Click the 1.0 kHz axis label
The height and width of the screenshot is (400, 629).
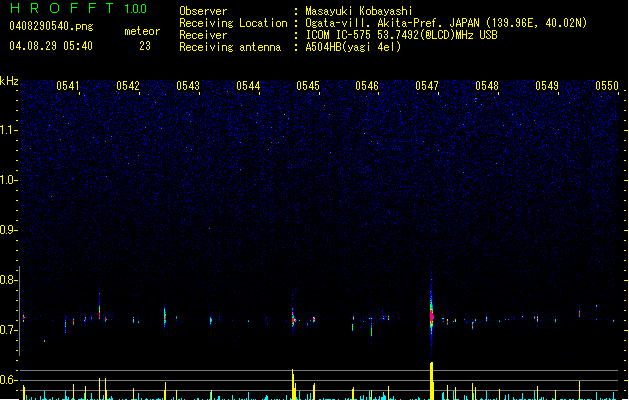point(9,180)
